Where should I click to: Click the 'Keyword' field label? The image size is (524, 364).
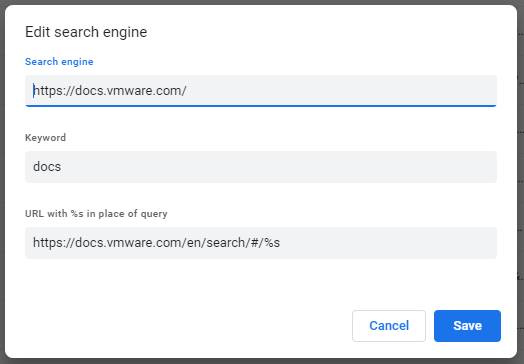[x=45, y=138]
